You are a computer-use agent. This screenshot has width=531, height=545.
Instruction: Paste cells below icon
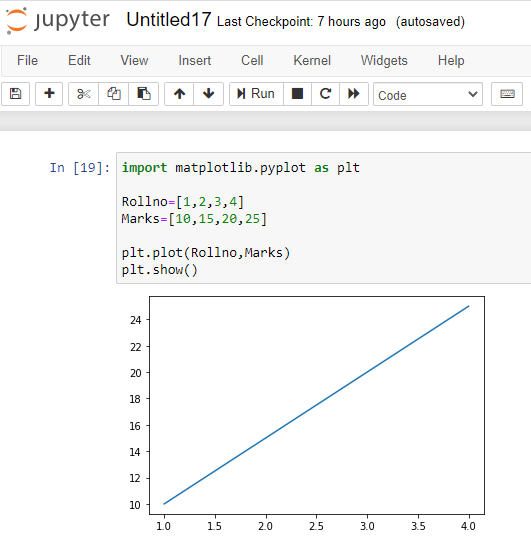pos(144,94)
